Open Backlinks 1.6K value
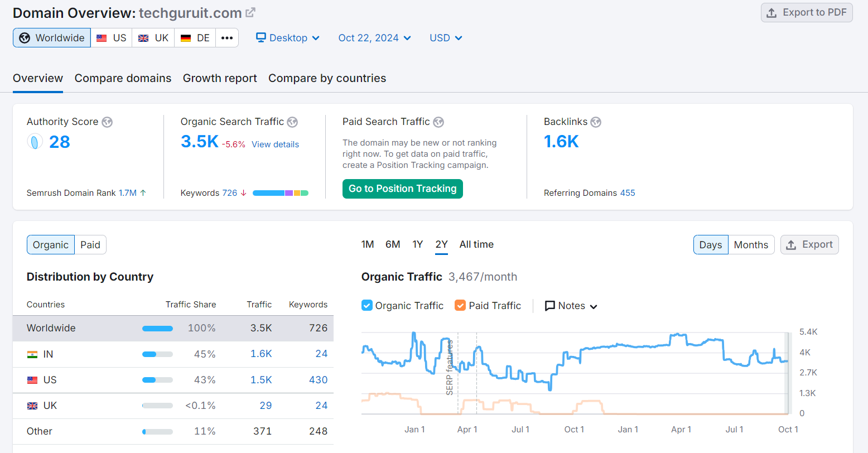The height and width of the screenshot is (453, 868). (x=561, y=142)
